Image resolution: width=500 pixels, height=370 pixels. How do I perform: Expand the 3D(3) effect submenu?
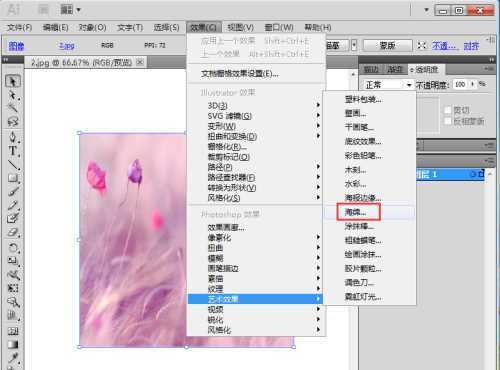[255, 105]
